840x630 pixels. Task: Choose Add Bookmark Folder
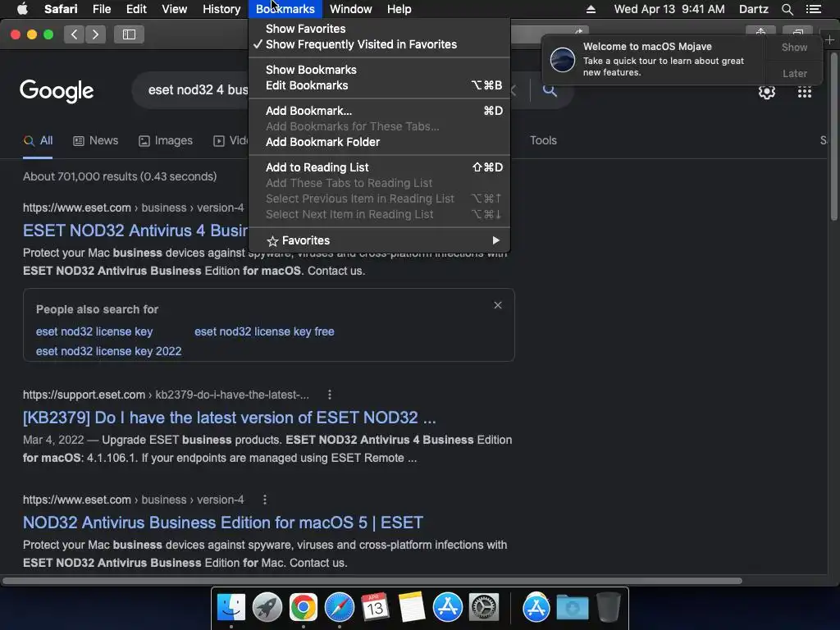pyautogui.click(x=379, y=142)
